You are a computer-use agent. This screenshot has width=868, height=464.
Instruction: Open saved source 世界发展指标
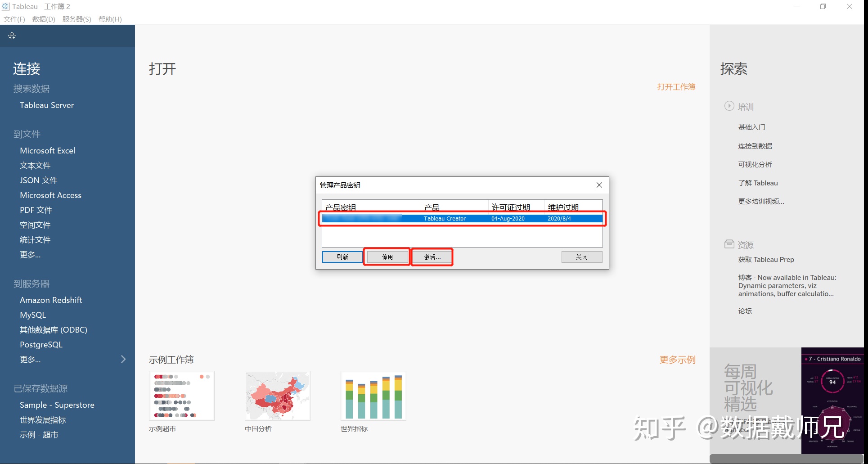43,419
